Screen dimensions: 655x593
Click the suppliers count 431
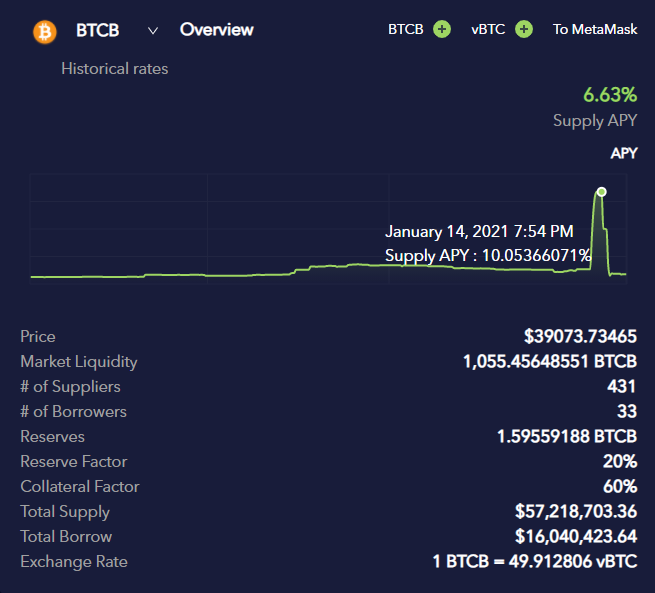point(622,386)
